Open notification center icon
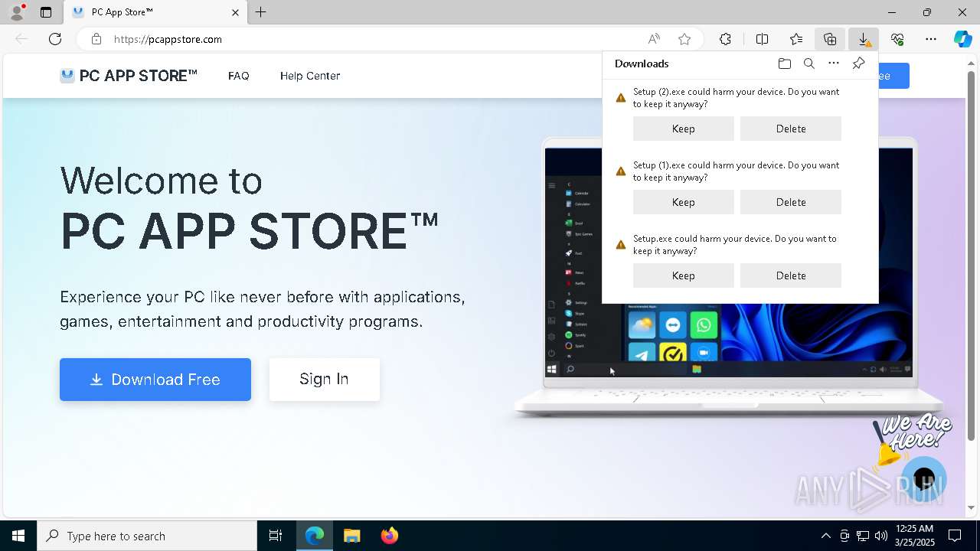 click(955, 536)
